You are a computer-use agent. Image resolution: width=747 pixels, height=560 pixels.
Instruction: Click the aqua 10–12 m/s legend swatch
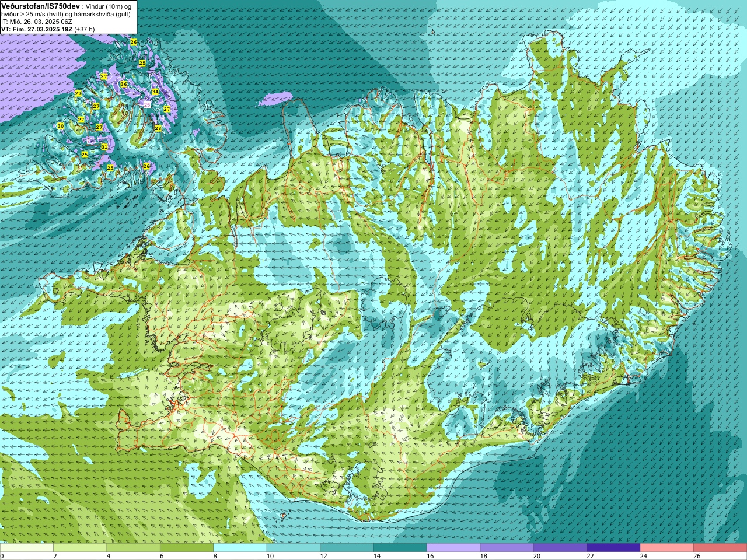point(293,547)
